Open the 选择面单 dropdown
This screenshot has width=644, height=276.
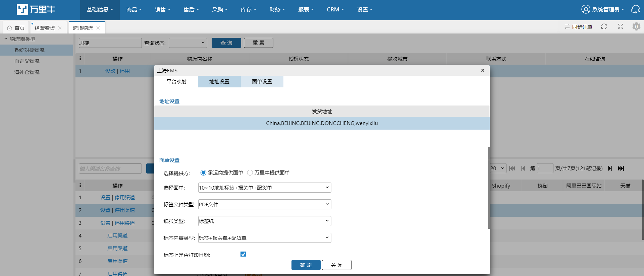[x=265, y=188]
